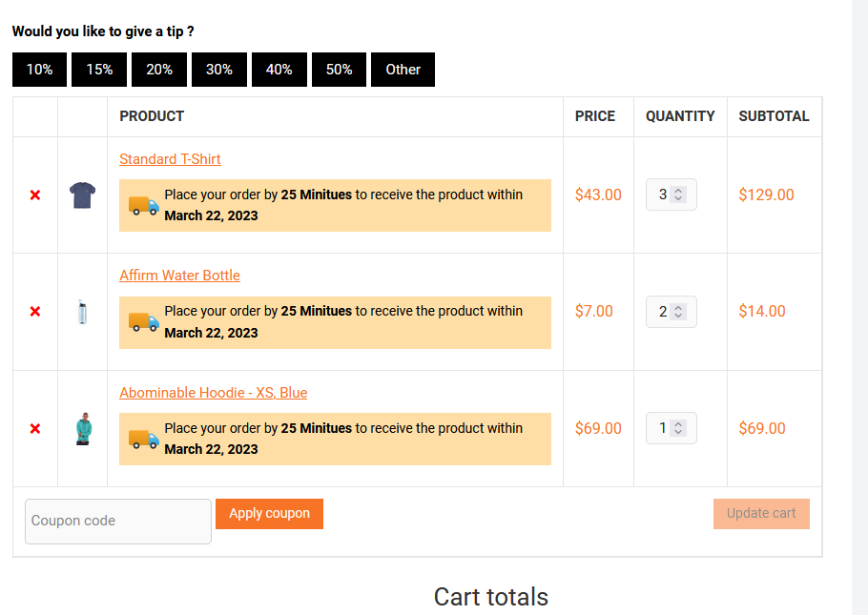
Task: Select the 10% tip option
Action: pyautogui.click(x=39, y=69)
